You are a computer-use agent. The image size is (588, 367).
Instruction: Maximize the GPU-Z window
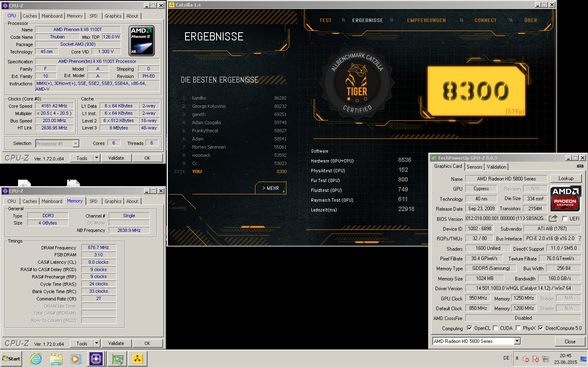click(x=575, y=158)
